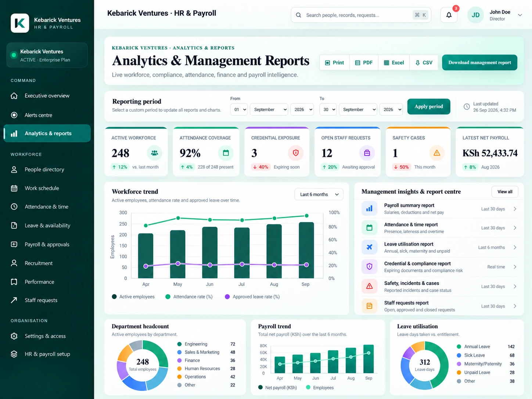Click the Safety, incidents & cases alert icon
532x399 pixels.
point(369,286)
